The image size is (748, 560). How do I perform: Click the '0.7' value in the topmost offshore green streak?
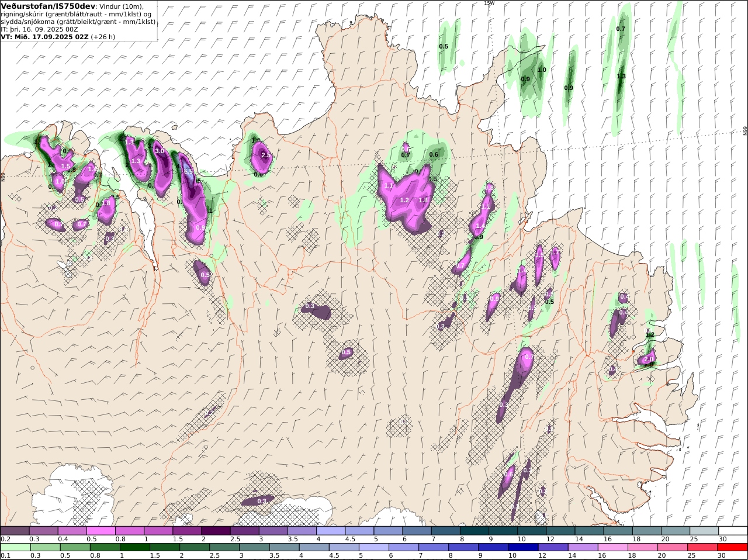click(x=621, y=29)
